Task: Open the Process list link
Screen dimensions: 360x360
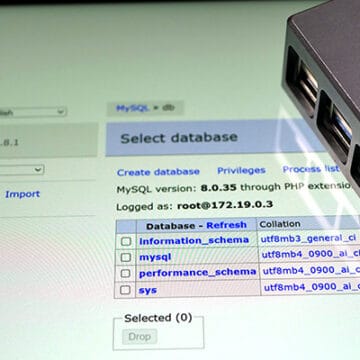Action: pos(311,169)
